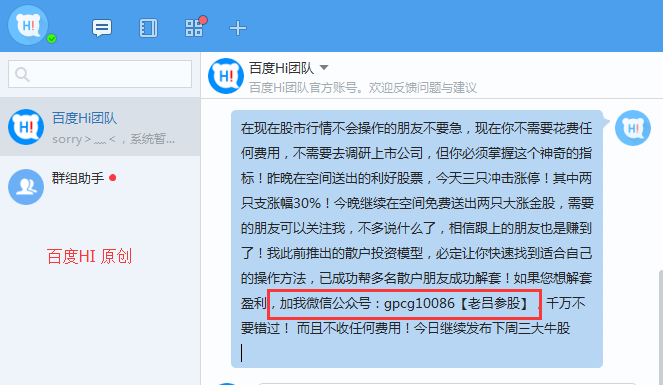Click the 群组助手 group avatar icon
The image size is (663, 385).
click(26, 187)
